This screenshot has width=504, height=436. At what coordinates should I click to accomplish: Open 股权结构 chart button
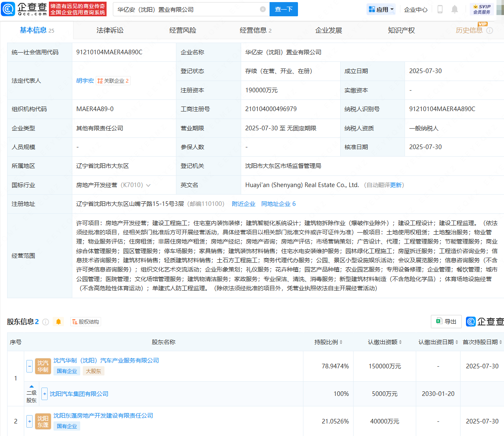pyautogui.click(x=86, y=322)
